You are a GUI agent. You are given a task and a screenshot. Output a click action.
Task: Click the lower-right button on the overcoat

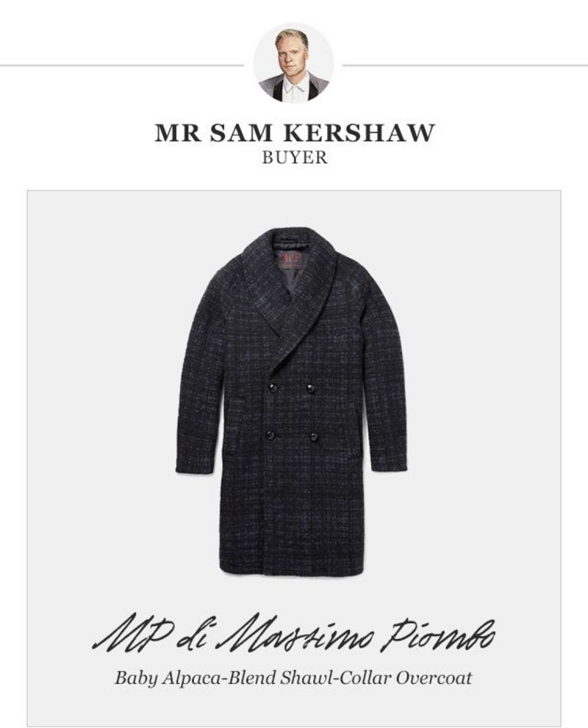click(x=314, y=436)
